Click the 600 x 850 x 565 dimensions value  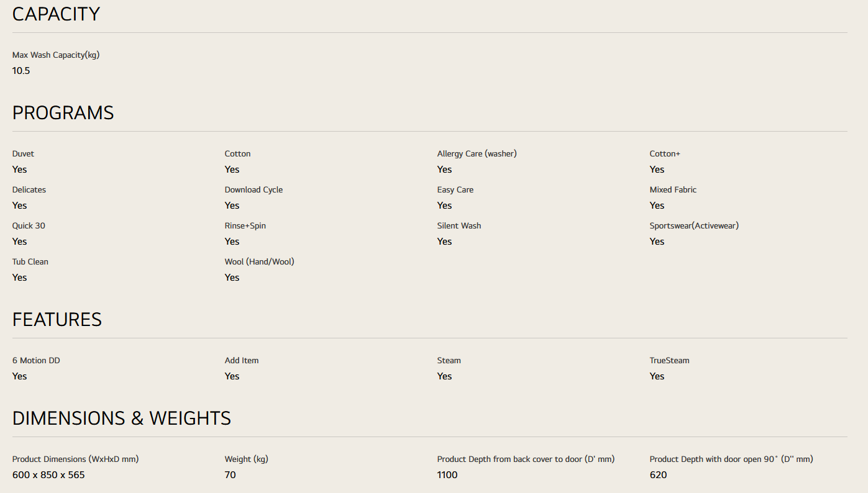pos(48,475)
